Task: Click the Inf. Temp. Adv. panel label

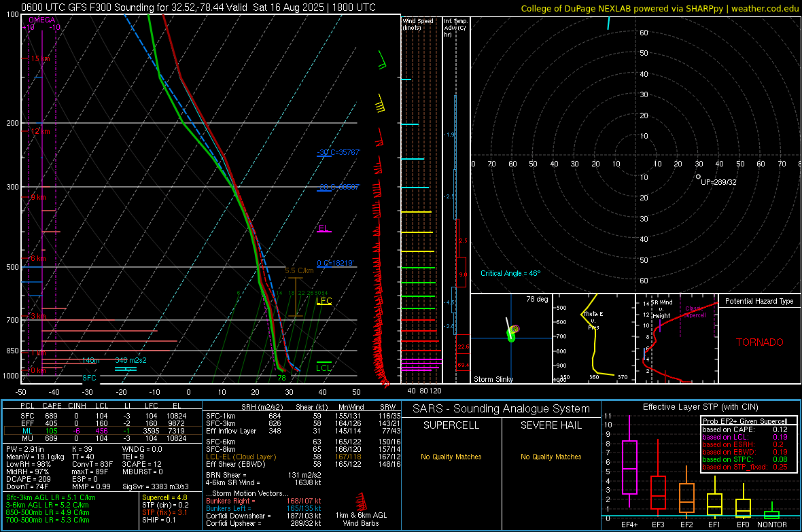Action: [455, 28]
